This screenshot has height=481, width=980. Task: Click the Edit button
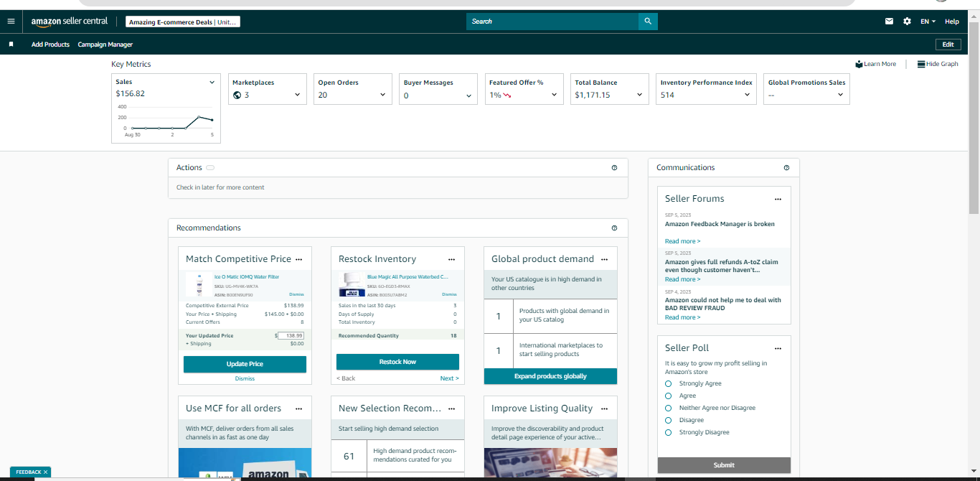pos(948,45)
